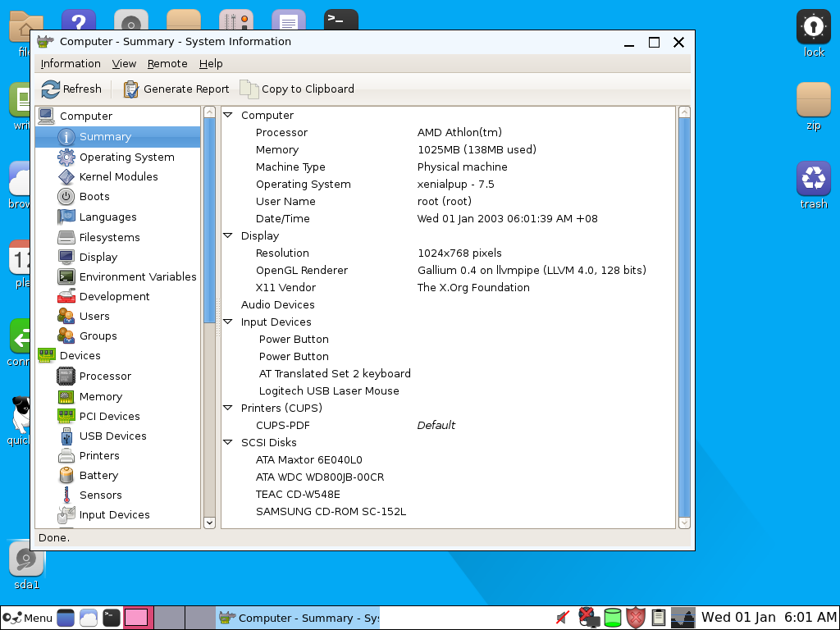
Task: Select the Input Devices icon in sidebar
Action: (x=66, y=515)
